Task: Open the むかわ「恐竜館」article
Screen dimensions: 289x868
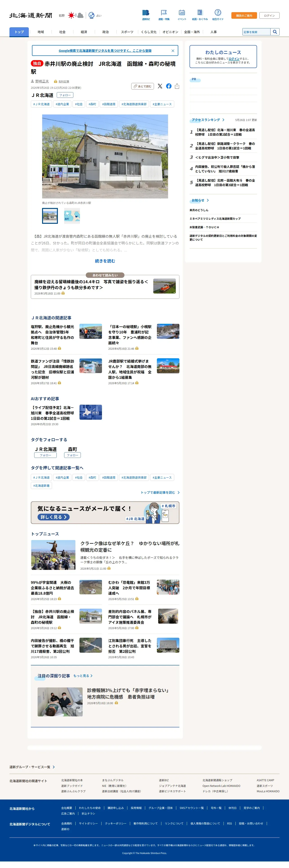Action: pyautogui.click(x=129, y=588)
